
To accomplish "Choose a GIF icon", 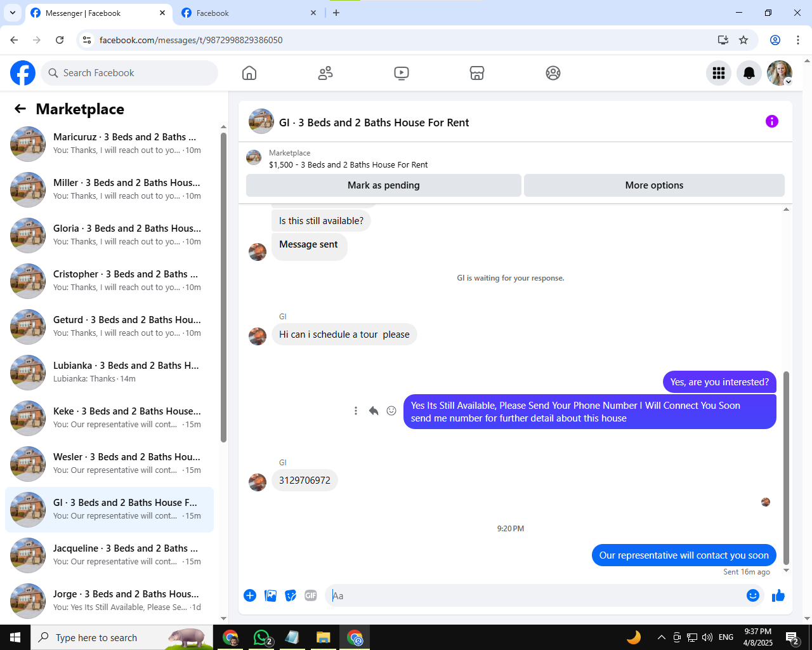I will tap(311, 595).
